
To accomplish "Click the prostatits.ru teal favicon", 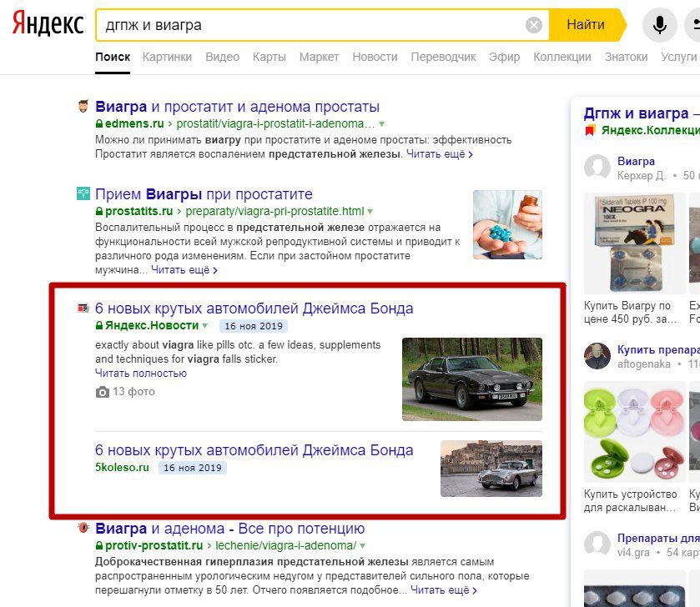I will [x=83, y=193].
